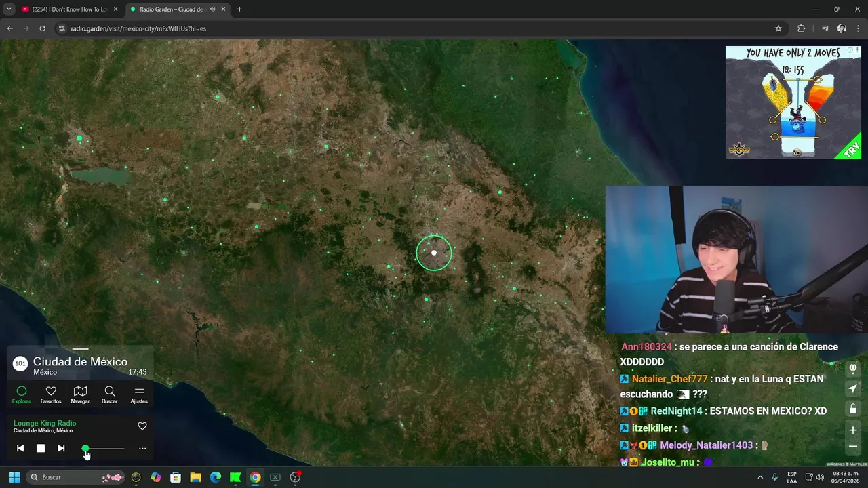Viewport: 868px width, 488px height.
Task: Open the system volume tray icon
Action: pyautogui.click(x=820, y=477)
